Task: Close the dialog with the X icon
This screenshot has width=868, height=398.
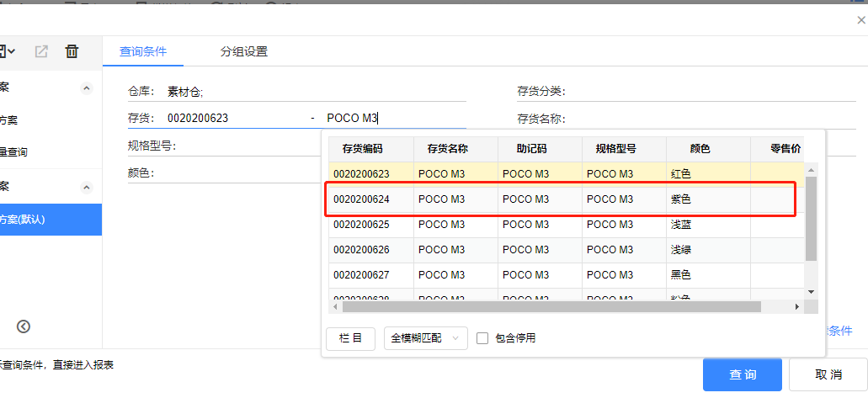Action: coord(861,20)
